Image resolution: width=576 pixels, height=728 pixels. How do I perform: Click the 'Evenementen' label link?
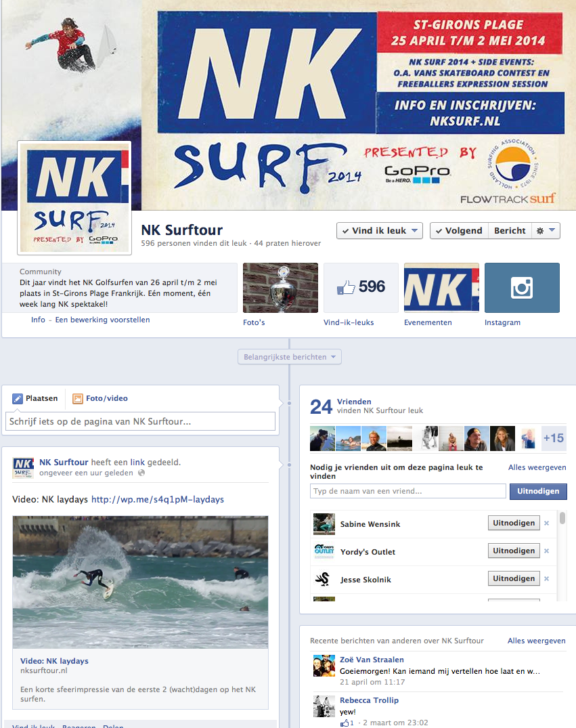click(428, 322)
